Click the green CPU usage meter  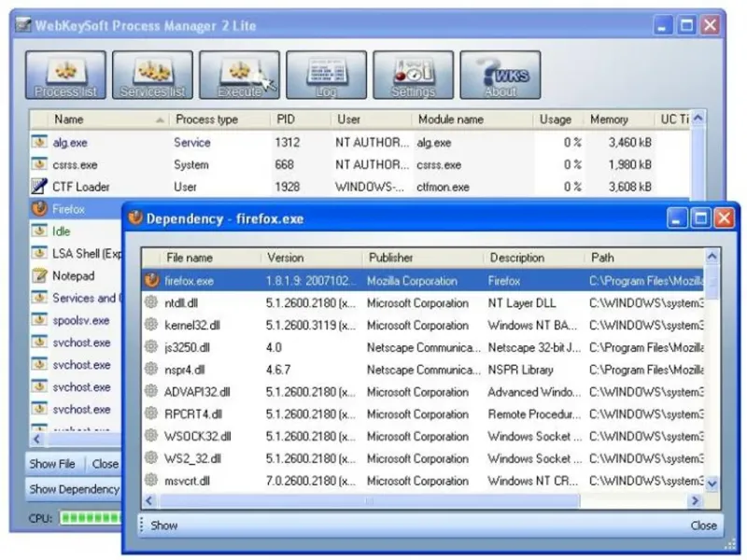(x=90, y=518)
